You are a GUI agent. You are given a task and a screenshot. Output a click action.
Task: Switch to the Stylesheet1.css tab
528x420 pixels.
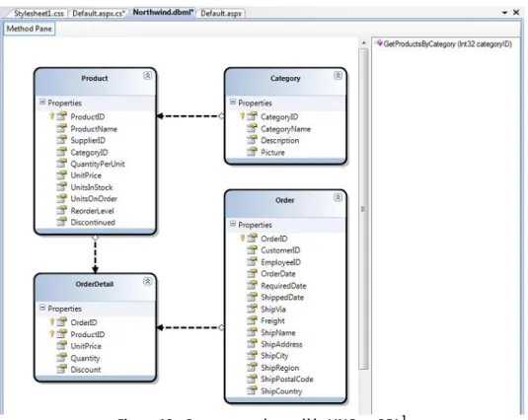point(38,14)
